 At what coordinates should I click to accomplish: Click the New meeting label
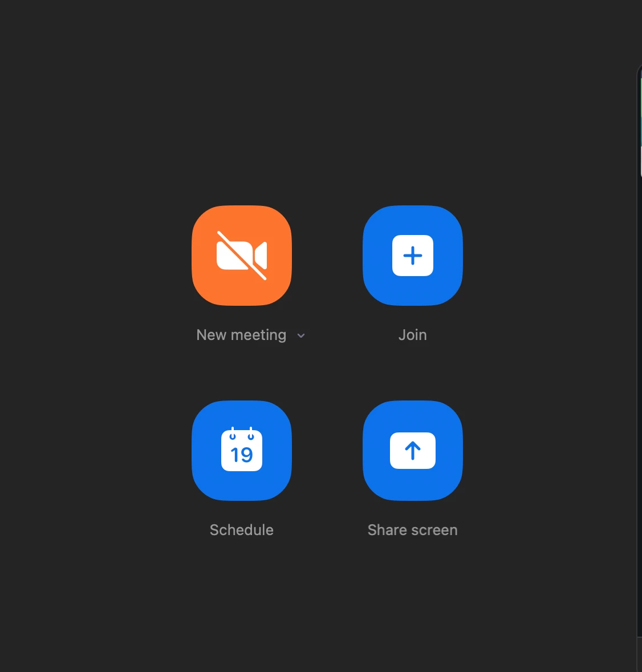241,335
